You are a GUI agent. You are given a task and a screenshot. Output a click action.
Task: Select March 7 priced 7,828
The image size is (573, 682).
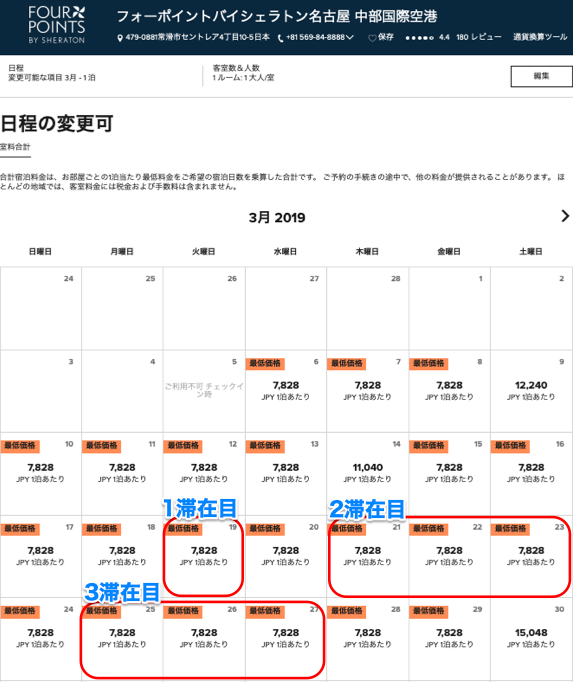pyautogui.click(x=368, y=391)
